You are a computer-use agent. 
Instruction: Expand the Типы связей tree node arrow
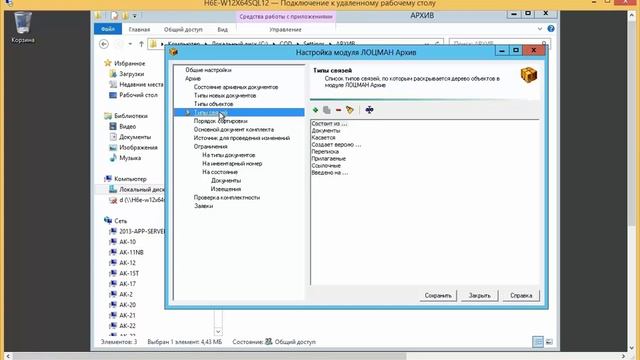coord(188,112)
